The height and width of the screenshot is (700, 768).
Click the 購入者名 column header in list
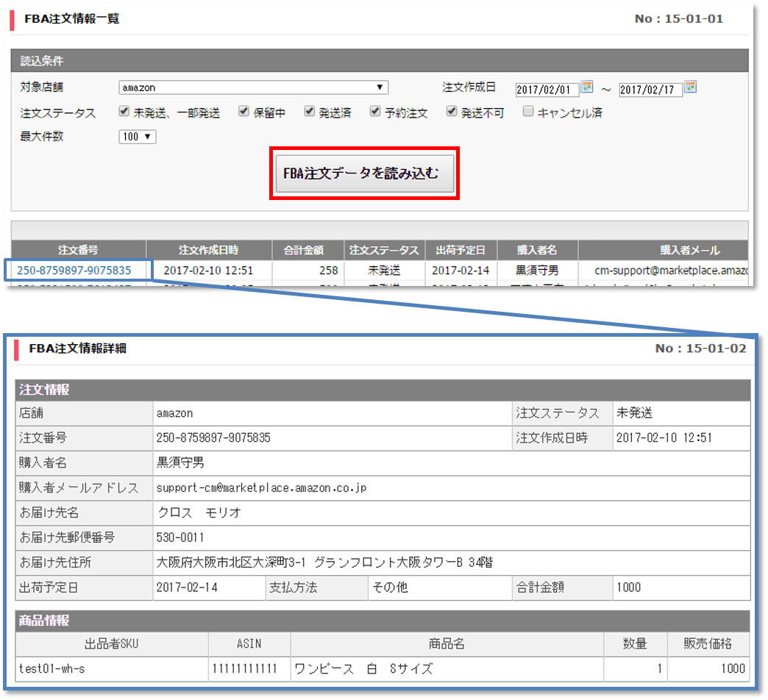tap(537, 250)
